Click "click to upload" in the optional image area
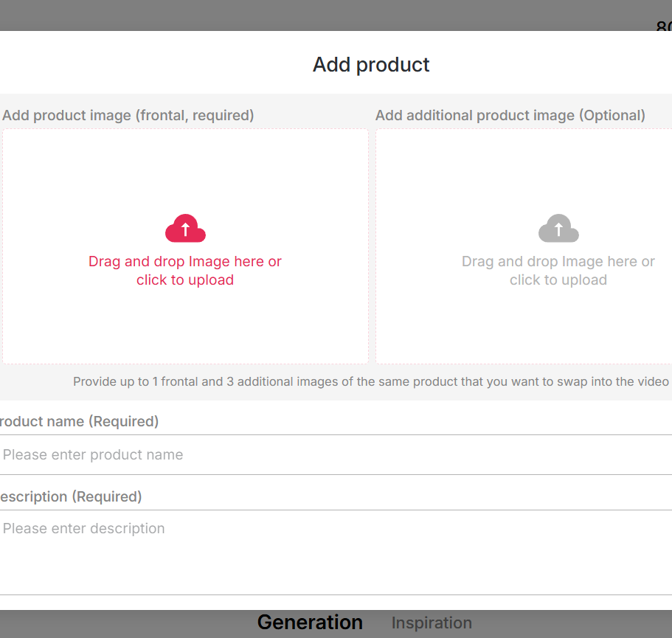 558,280
